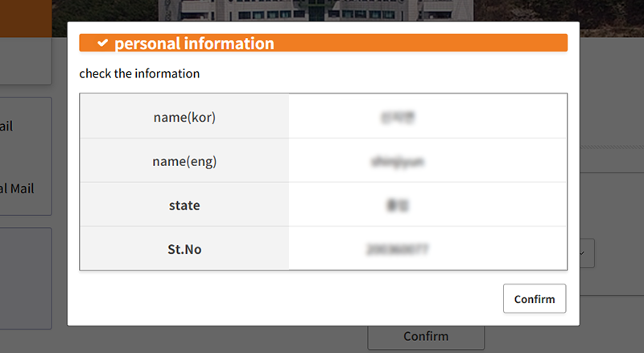Click the blurred student number value
The image size is (644, 353).
click(398, 249)
